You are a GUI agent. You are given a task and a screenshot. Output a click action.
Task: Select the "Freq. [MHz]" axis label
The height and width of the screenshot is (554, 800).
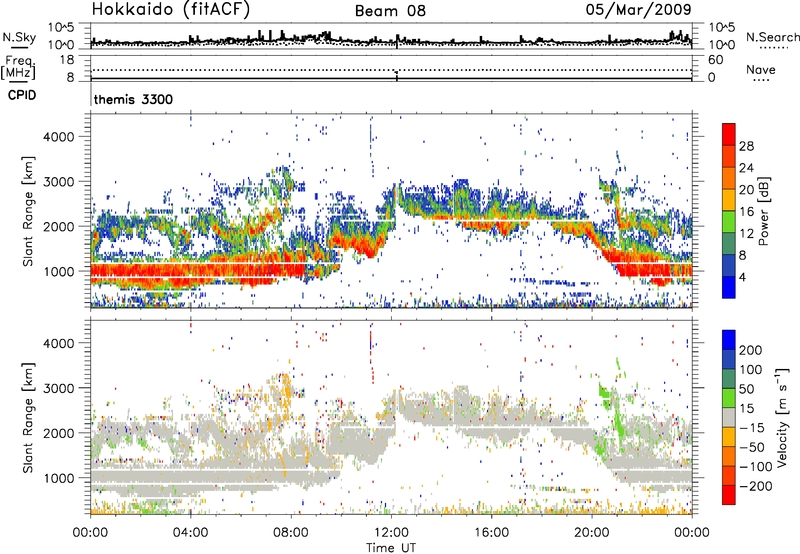(x=18, y=67)
